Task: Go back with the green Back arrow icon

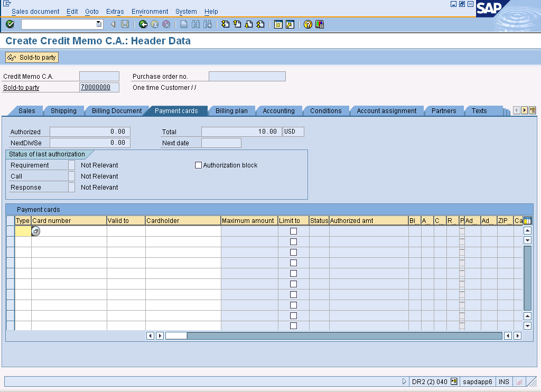Action: point(143,24)
